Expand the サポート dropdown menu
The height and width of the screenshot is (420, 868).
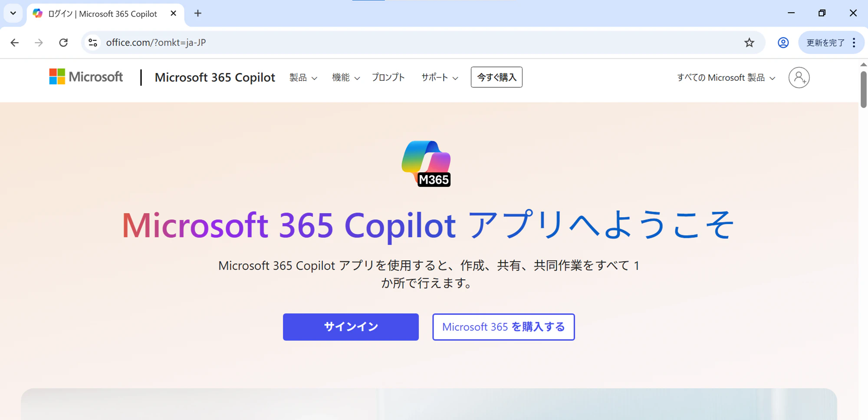pyautogui.click(x=440, y=78)
